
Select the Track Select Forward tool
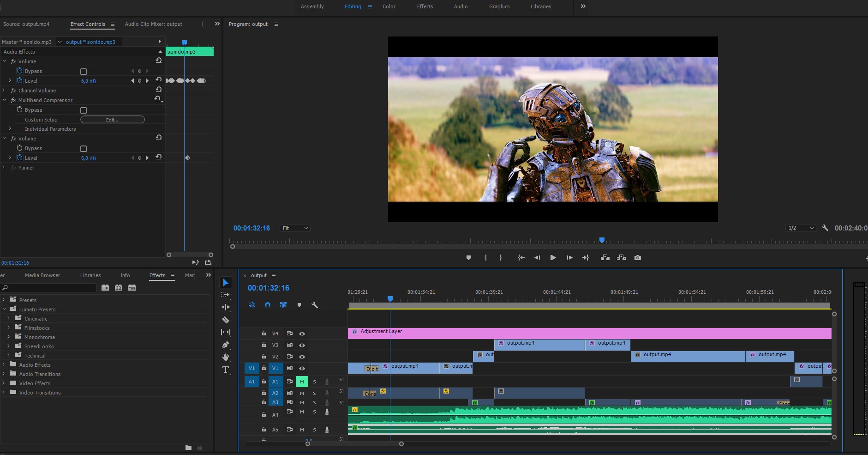point(226,295)
